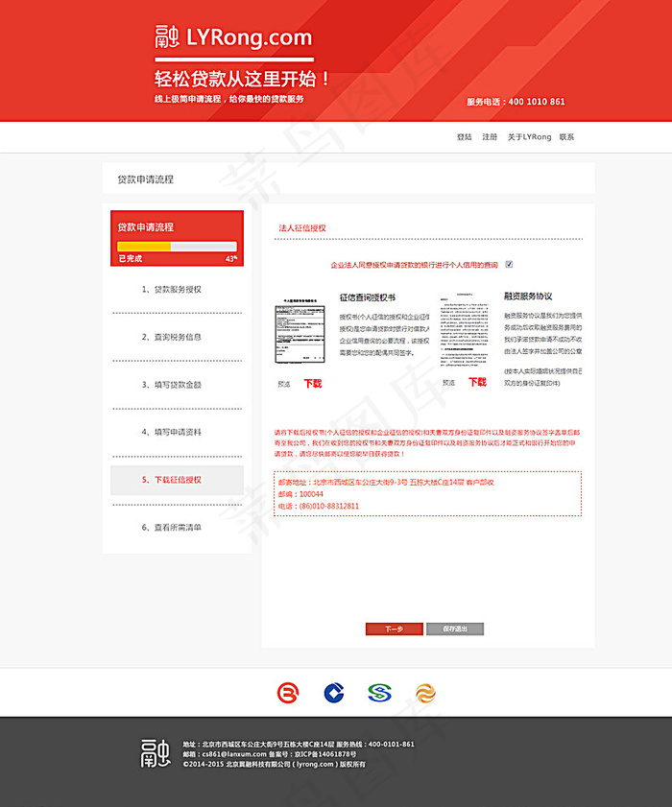Select step 1、贷款服务授权

172,289
